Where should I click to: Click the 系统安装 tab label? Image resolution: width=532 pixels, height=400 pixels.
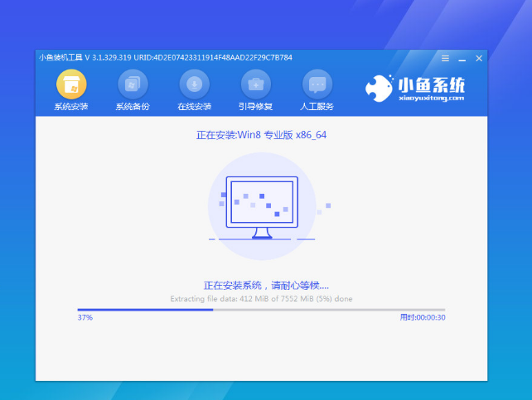71,107
